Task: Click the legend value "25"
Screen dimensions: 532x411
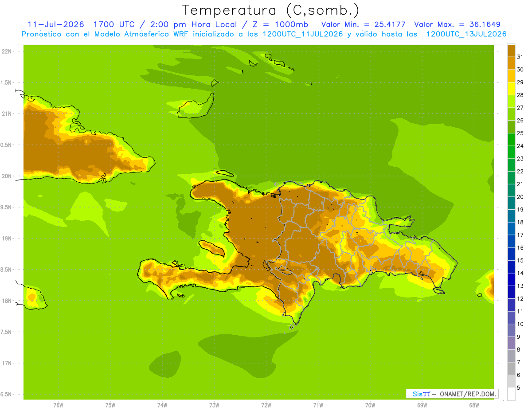Action: click(x=520, y=133)
